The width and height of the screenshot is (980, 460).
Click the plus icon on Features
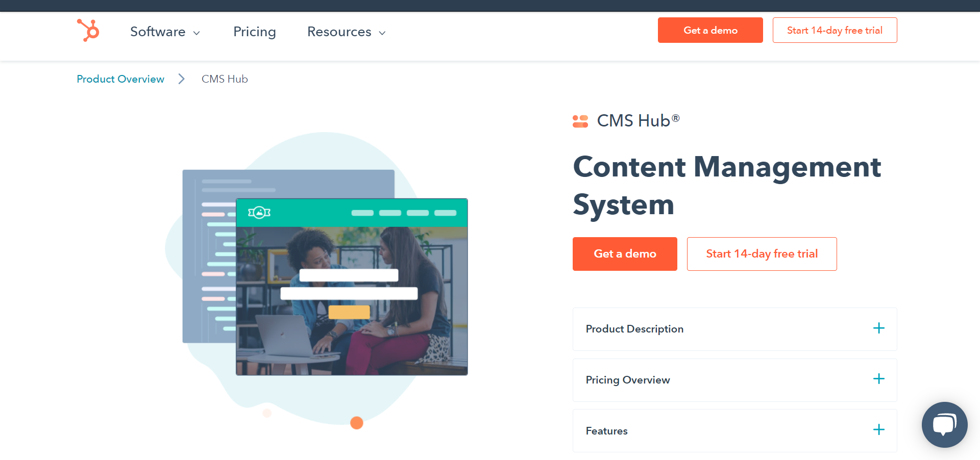(x=878, y=430)
